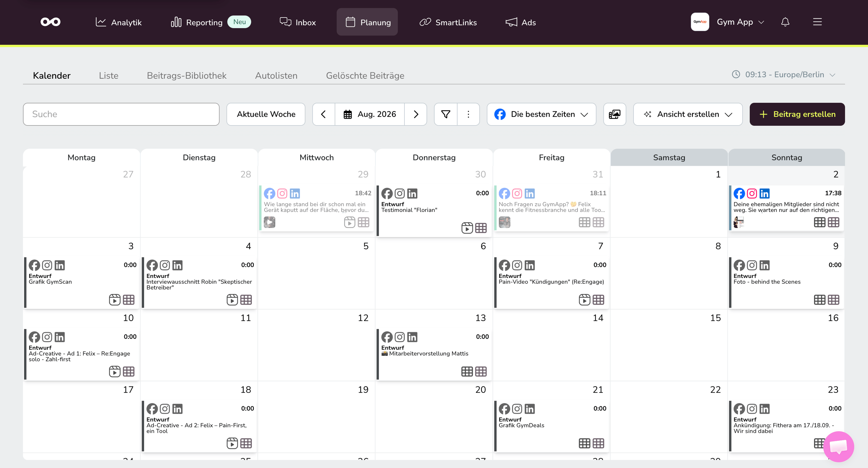The width and height of the screenshot is (868, 468).
Task: Open the Testimonial "Florian" draft
Action: tap(434, 211)
